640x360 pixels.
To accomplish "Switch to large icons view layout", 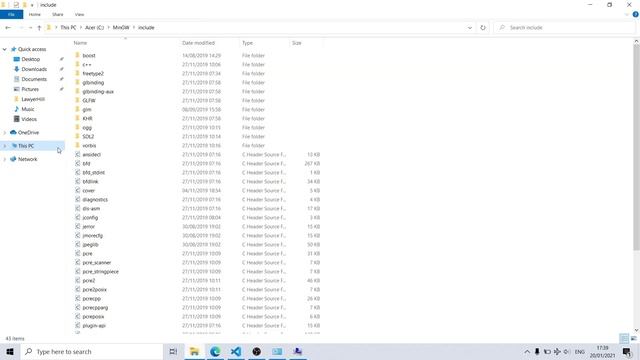I will (x=633, y=338).
